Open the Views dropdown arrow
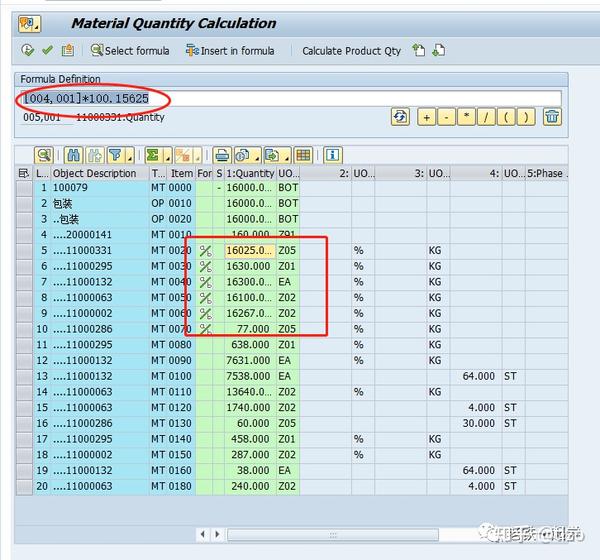600x560 pixels. pos(257,156)
